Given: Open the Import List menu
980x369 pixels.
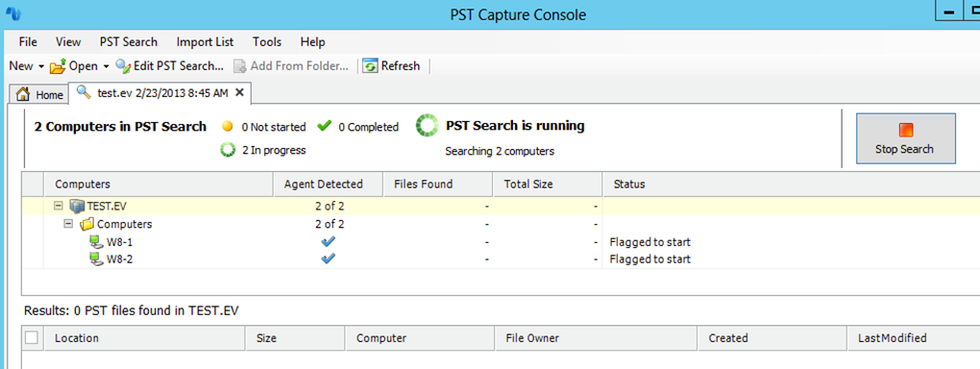Looking at the screenshot, I should (x=205, y=42).
